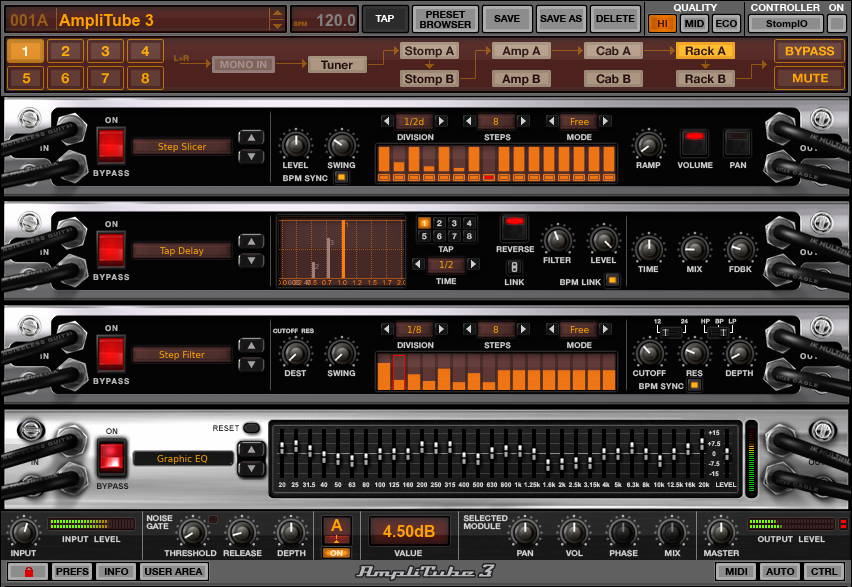Toggle Step Slicer BPM SYNC indicator
This screenshot has height=587, width=852.
click(x=341, y=177)
